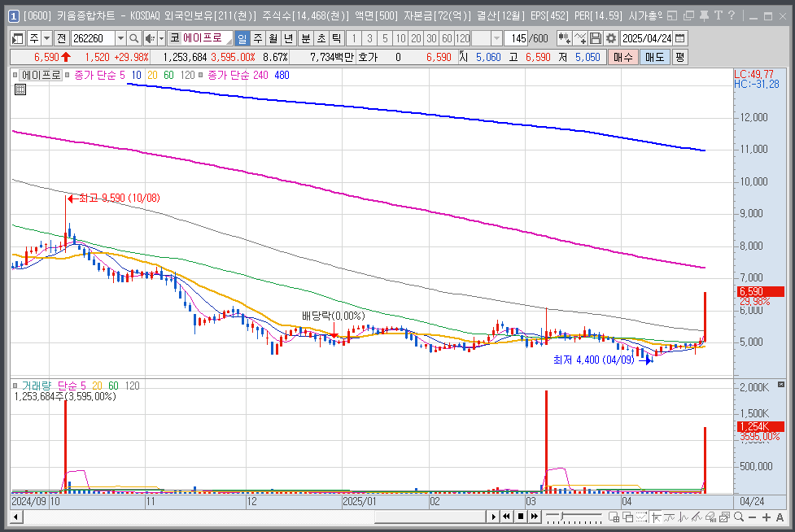Click the fast forward double-arrow button
The height and width of the screenshot is (532, 795).
[535, 517]
